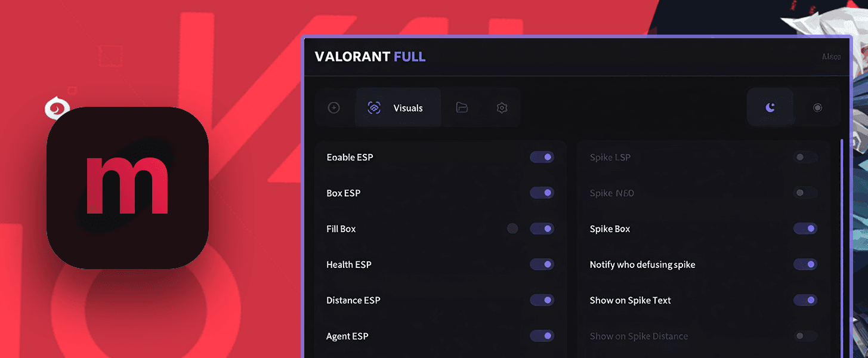Image resolution: width=868 pixels, height=358 pixels.
Task: Select the circular light theme icon
Action: [x=818, y=107]
